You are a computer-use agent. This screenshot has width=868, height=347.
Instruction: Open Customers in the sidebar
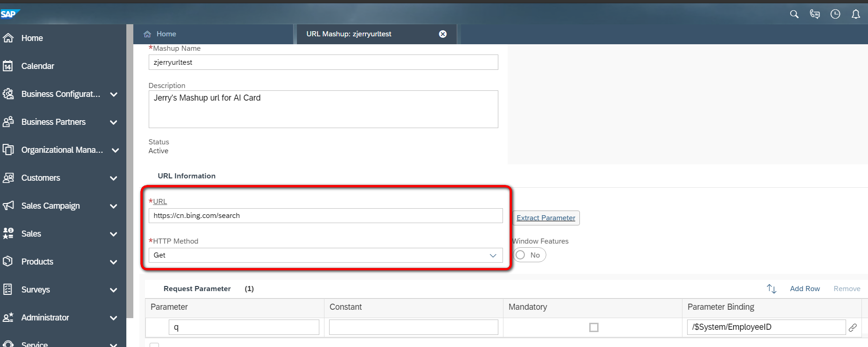(41, 178)
